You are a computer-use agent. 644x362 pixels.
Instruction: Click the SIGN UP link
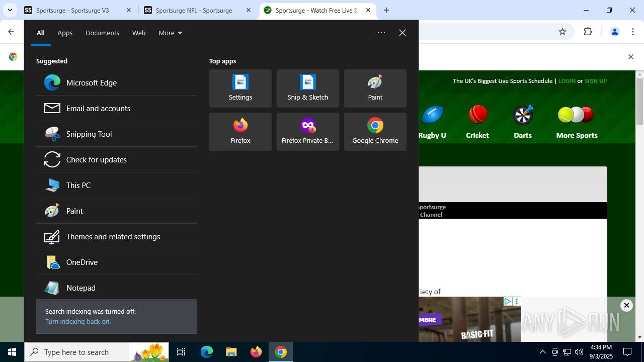[x=596, y=81]
